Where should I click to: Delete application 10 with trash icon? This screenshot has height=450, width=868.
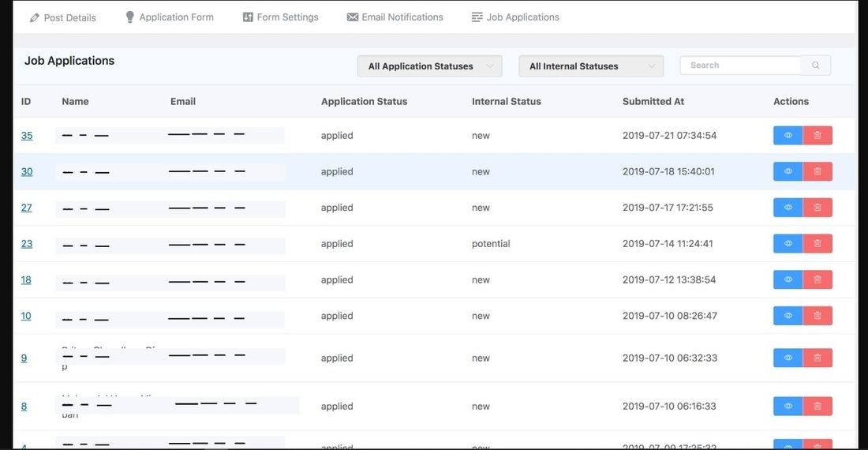click(x=817, y=316)
